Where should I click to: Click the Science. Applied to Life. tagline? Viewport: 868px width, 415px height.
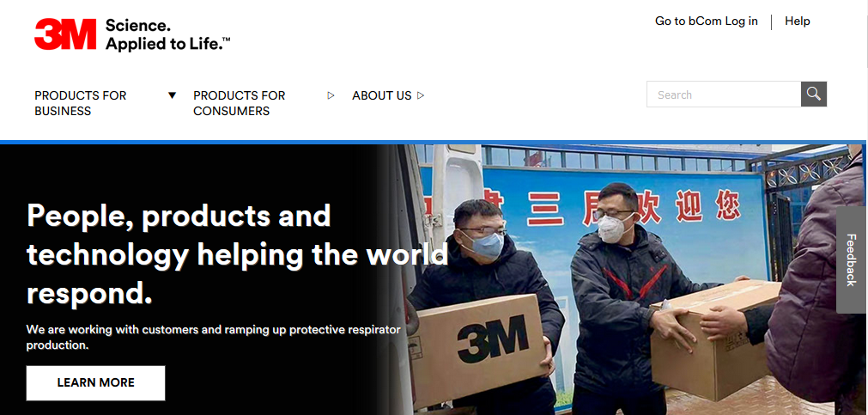click(x=167, y=34)
